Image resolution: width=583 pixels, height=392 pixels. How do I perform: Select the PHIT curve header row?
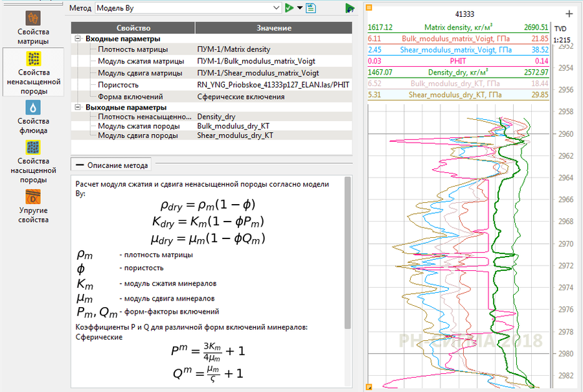coord(458,61)
